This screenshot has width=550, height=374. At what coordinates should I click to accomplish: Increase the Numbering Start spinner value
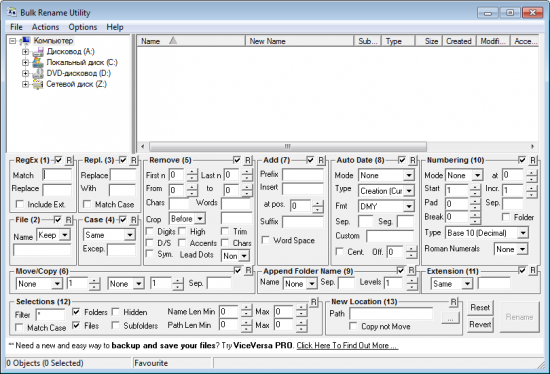click(x=475, y=187)
